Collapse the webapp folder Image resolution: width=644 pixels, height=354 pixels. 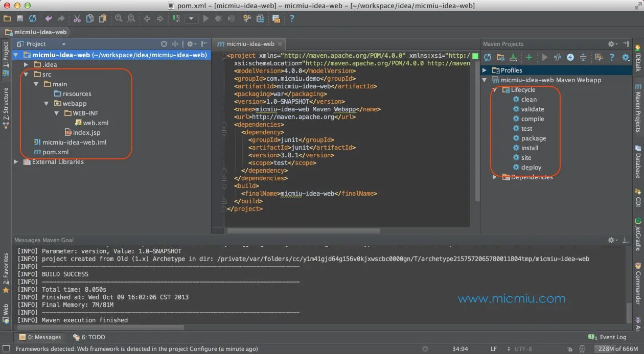(47, 104)
